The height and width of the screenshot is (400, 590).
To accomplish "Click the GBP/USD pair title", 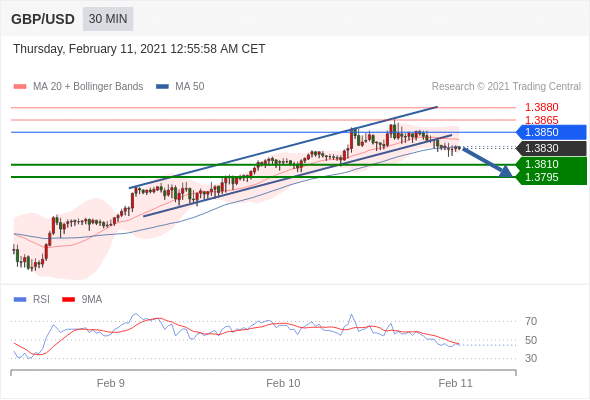I will tap(43, 19).
